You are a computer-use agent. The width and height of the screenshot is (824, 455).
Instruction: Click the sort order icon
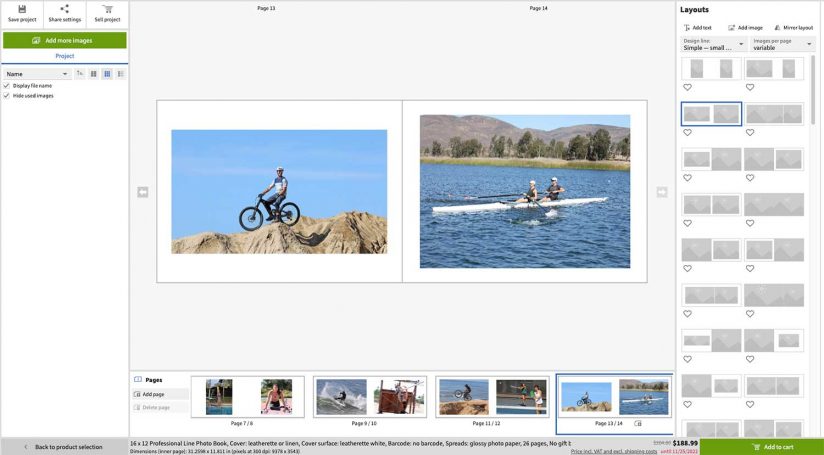80,73
